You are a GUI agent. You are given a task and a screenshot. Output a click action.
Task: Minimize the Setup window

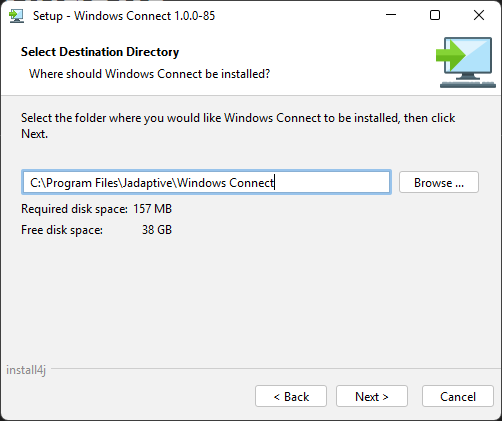point(391,15)
